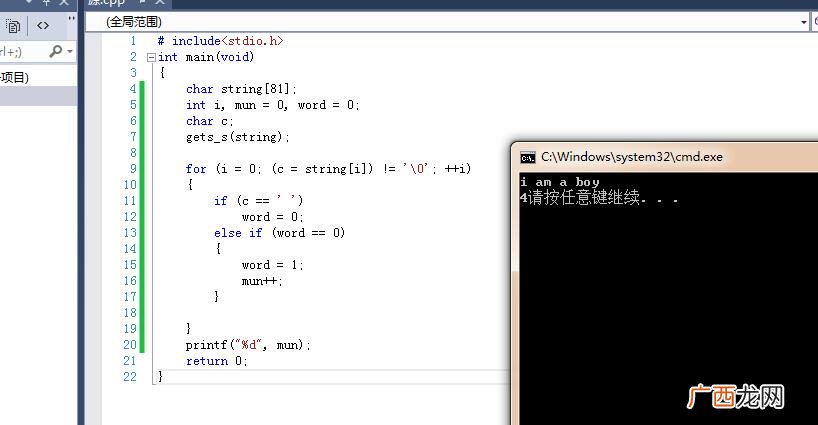Click the gets_s(string); statement

tap(237, 137)
